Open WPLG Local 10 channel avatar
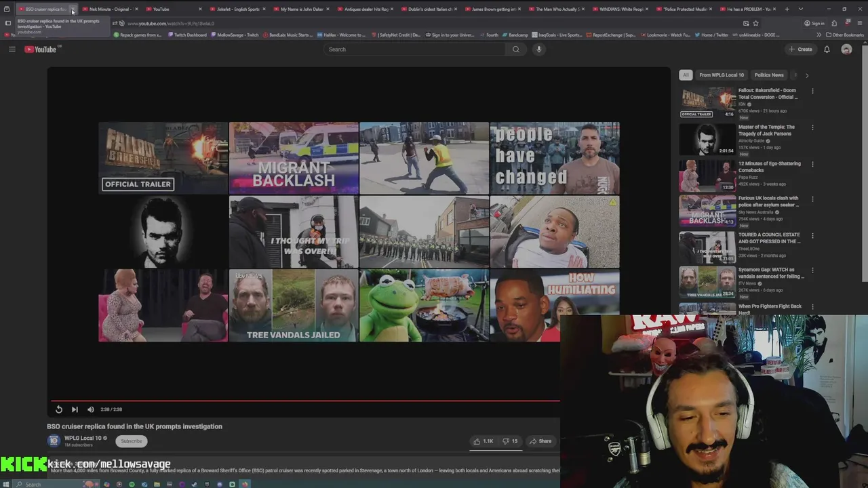Image resolution: width=868 pixels, height=488 pixels. click(x=54, y=441)
